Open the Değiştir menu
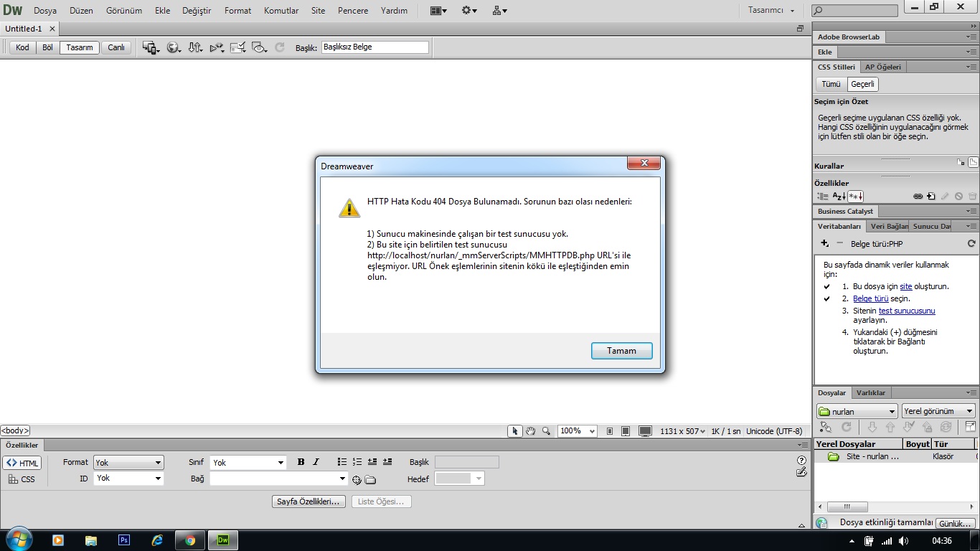The height and width of the screenshot is (551, 980). pyautogui.click(x=197, y=11)
